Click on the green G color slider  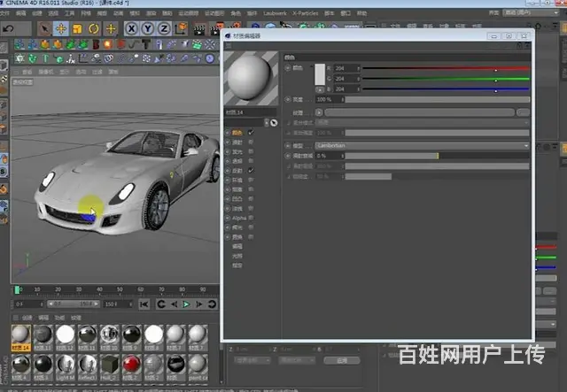pos(446,79)
